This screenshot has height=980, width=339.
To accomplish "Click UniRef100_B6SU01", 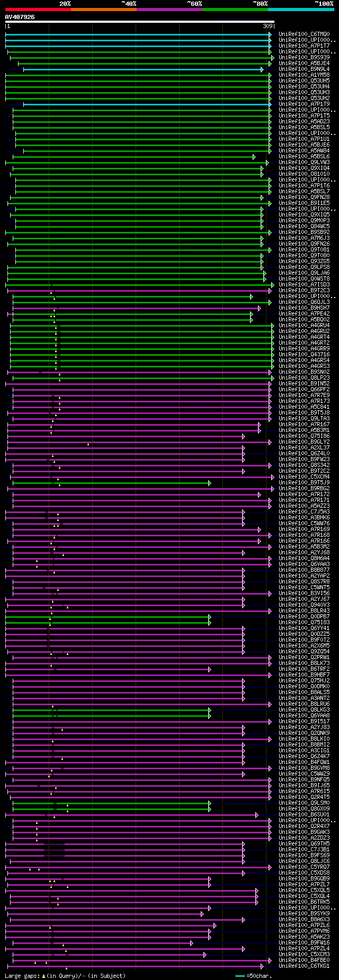I will pos(304,815).
